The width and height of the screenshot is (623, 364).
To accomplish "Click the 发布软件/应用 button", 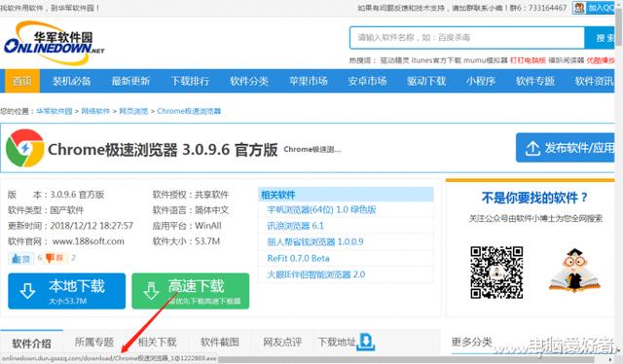I will [x=566, y=148].
